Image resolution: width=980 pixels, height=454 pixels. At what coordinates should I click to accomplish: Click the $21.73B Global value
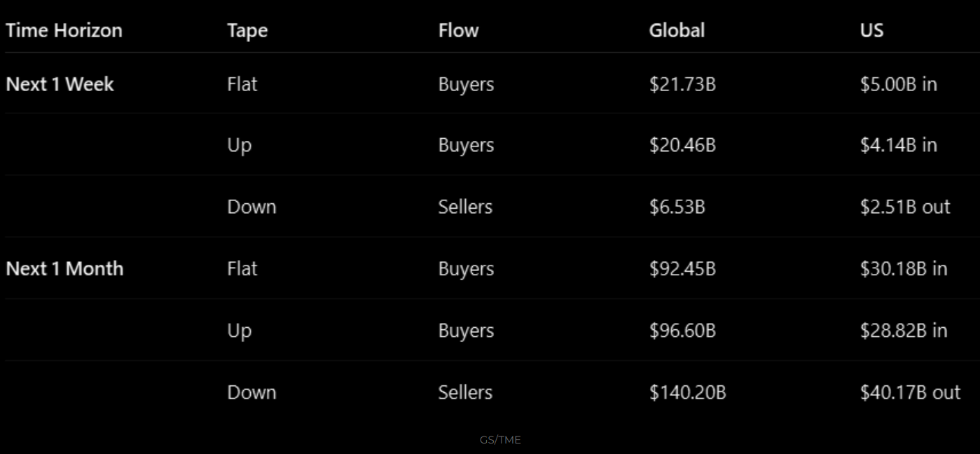tap(682, 85)
